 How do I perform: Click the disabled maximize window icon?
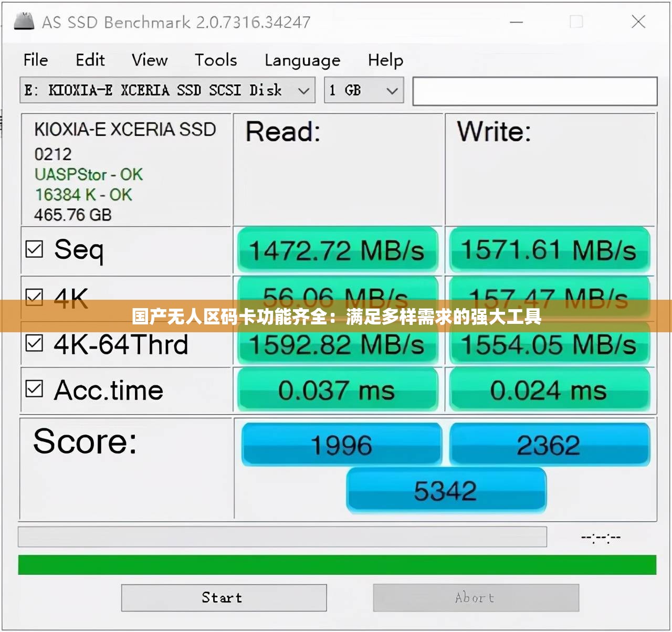[576, 22]
